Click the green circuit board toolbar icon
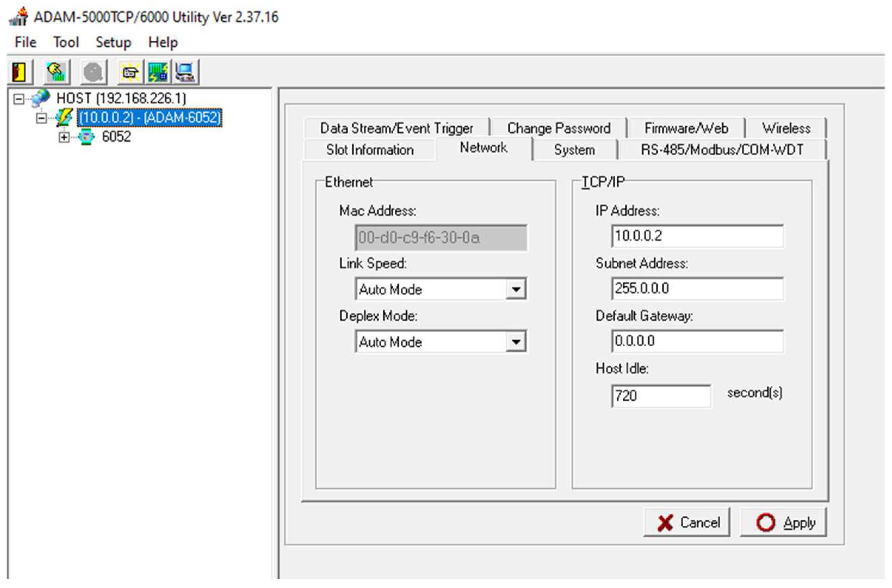The width and height of the screenshot is (892, 588). (x=157, y=72)
